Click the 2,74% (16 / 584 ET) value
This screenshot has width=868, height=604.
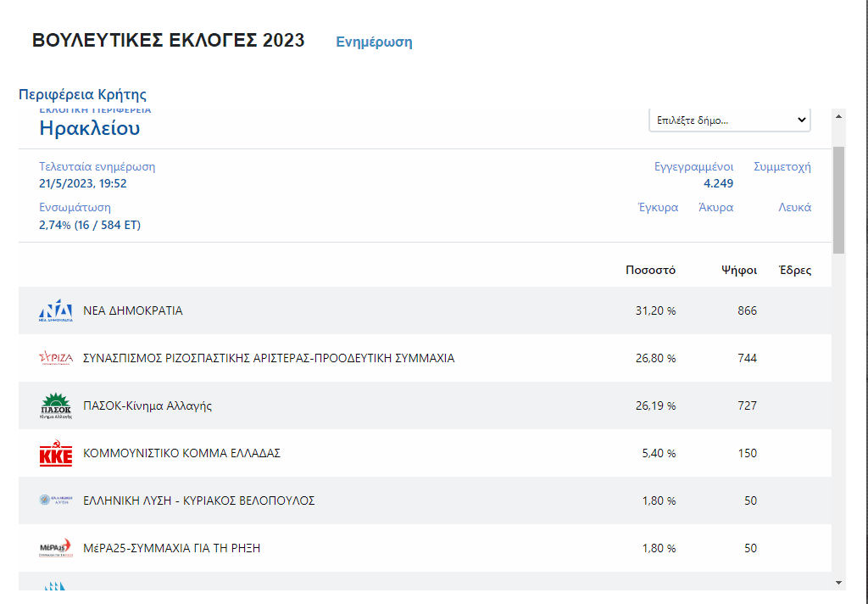pyautogui.click(x=90, y=225)
